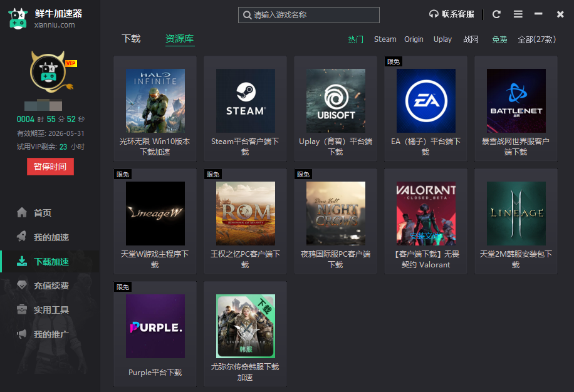Click 【客户端下载】无畏契约 Valorant label
Image resolution: width=574 pixels, height=392 pixels.
coord(425,259)
